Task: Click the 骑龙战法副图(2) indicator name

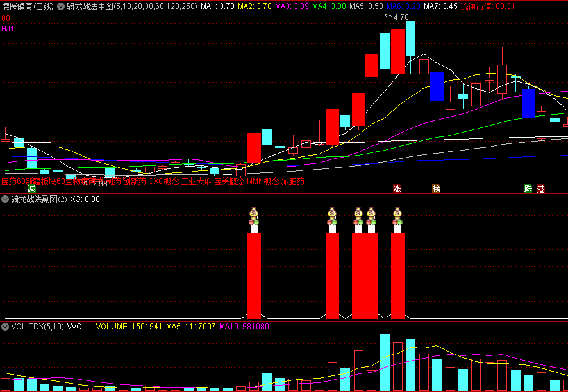Action: [x=38, y=199]
